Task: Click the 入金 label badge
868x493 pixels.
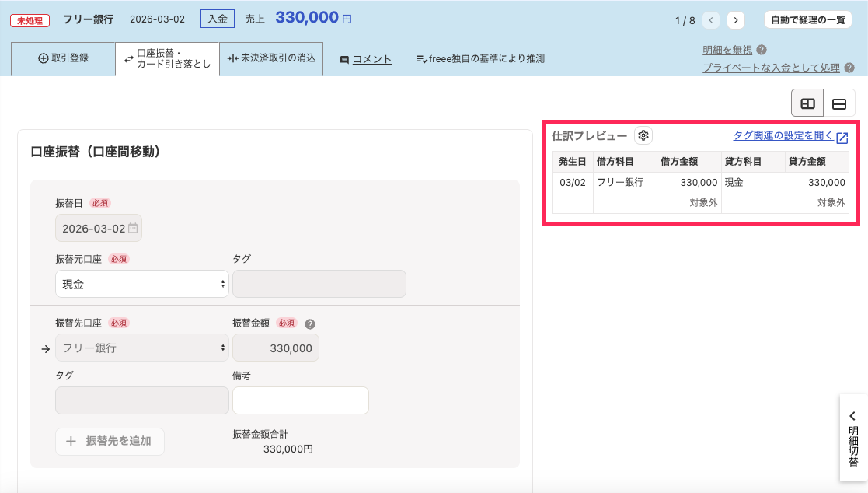Action: 218,19
